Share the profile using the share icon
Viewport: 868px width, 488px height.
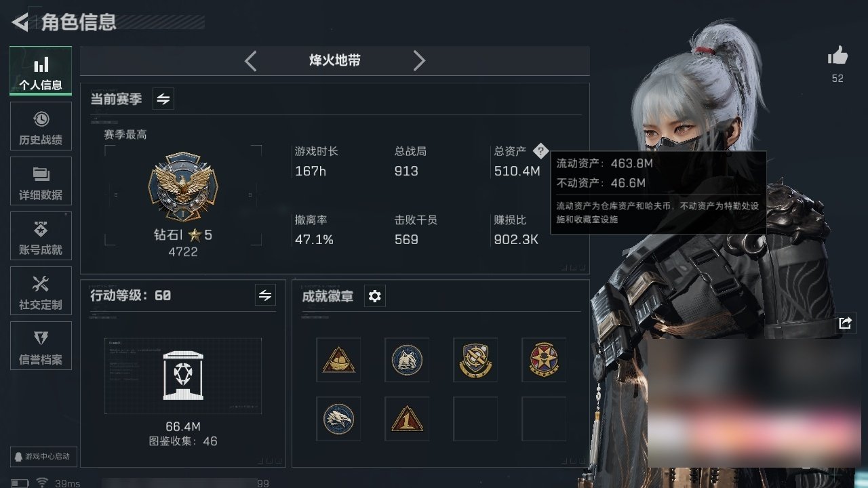tap(845, 323)
